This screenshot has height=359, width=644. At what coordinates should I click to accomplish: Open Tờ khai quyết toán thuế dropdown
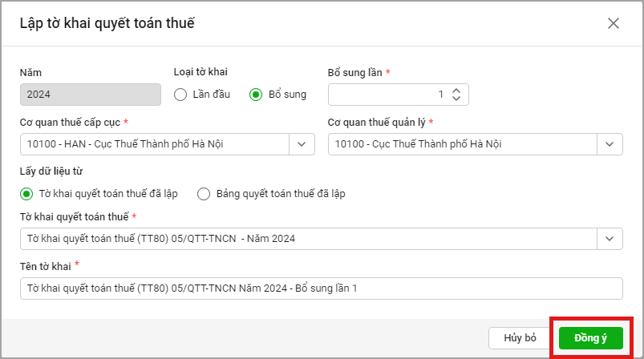(610, 238)
